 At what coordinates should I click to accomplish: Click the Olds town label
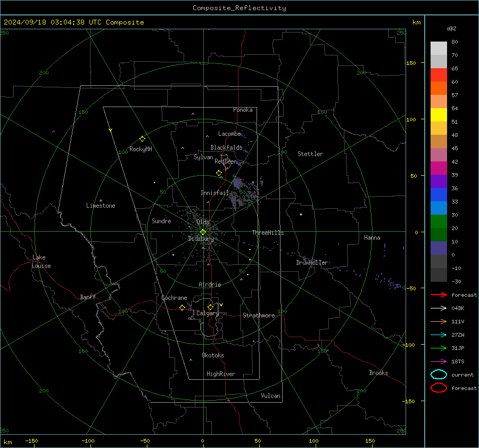203,222
